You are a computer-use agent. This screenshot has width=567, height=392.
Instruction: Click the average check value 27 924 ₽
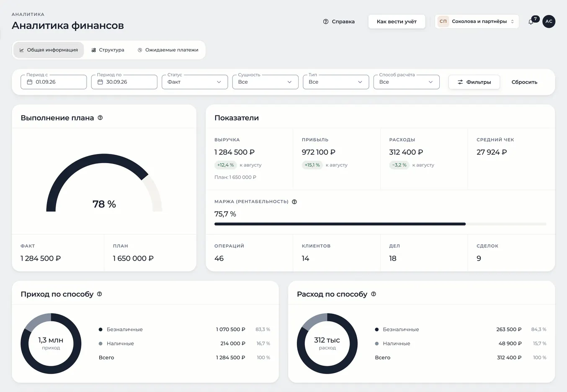pyautogui.click(x=492, y=152)
